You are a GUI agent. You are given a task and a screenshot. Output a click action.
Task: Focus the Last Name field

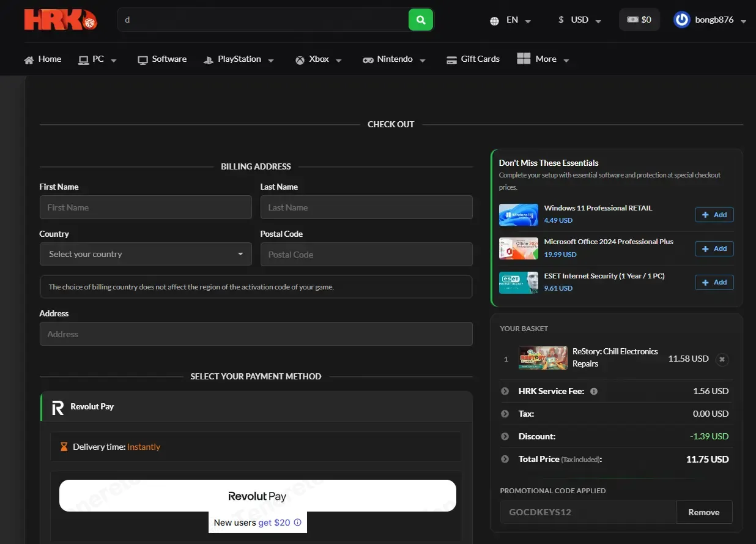366,207
